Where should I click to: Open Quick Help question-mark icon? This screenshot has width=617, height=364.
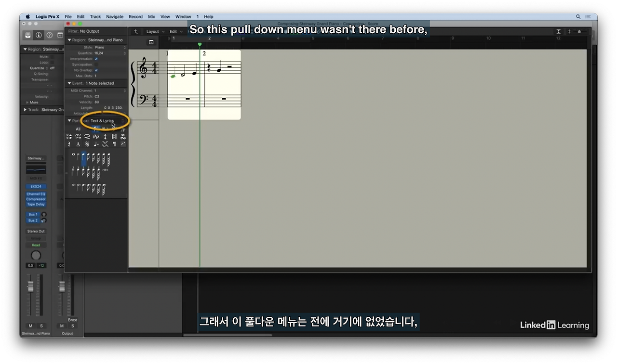(x=49, y=35)
